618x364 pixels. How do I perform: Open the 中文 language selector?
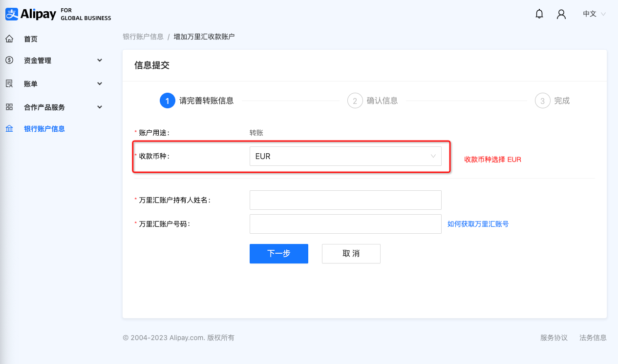pos(593,14)
